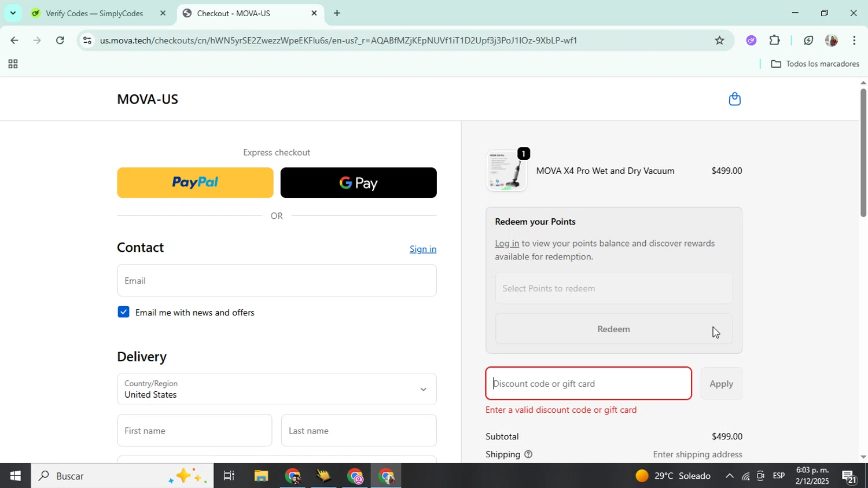Click the Redeem button

[x=613, y=329]
